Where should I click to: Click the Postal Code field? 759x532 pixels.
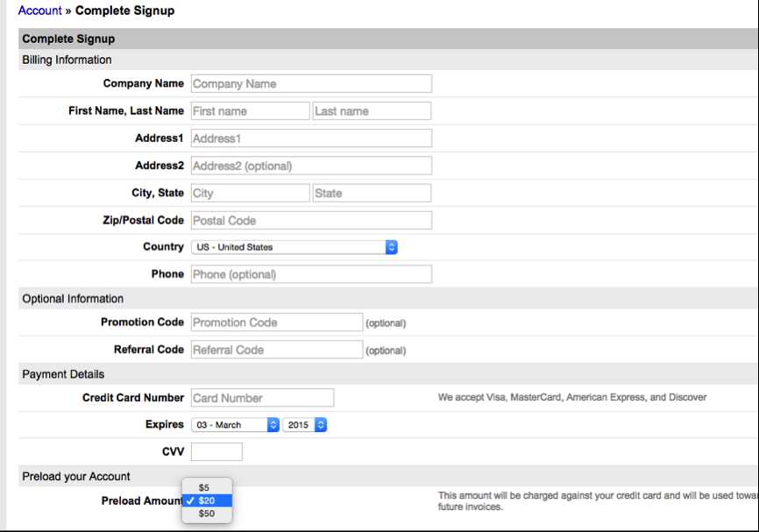(311, 220)
